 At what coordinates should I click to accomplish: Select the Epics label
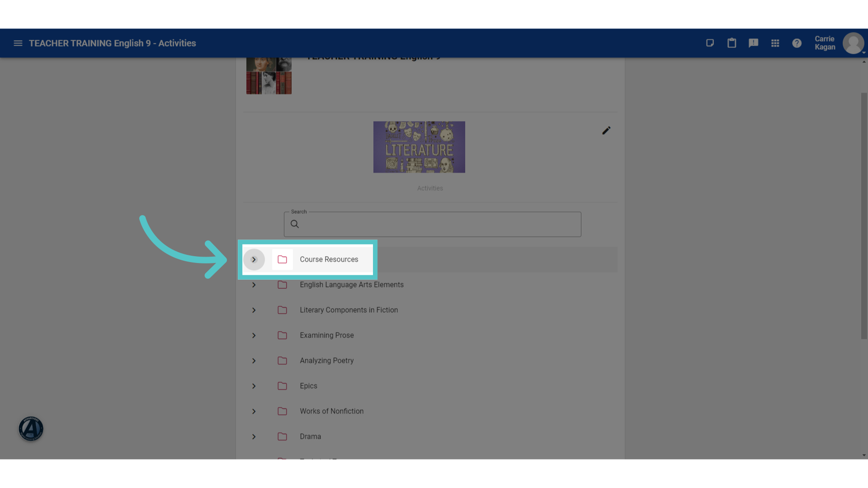[x=308, y=386]
